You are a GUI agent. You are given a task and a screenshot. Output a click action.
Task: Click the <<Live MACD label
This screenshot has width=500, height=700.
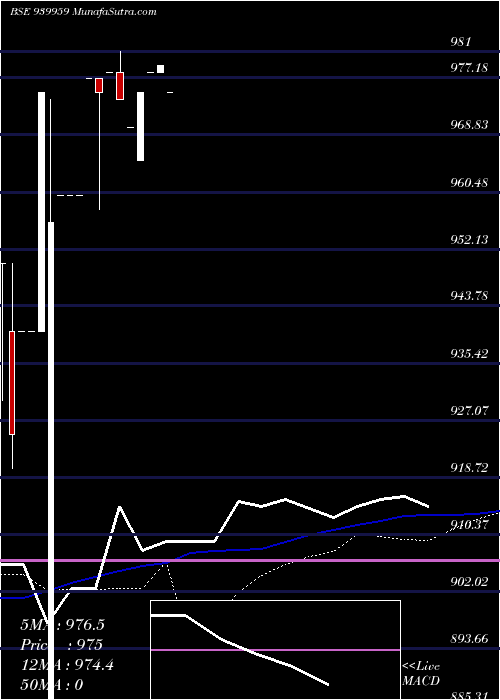421,674
